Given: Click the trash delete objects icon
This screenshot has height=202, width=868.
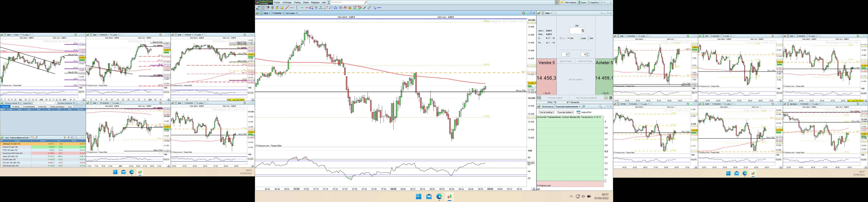Looking at the screenshot, I should click(x=272, y=8).
